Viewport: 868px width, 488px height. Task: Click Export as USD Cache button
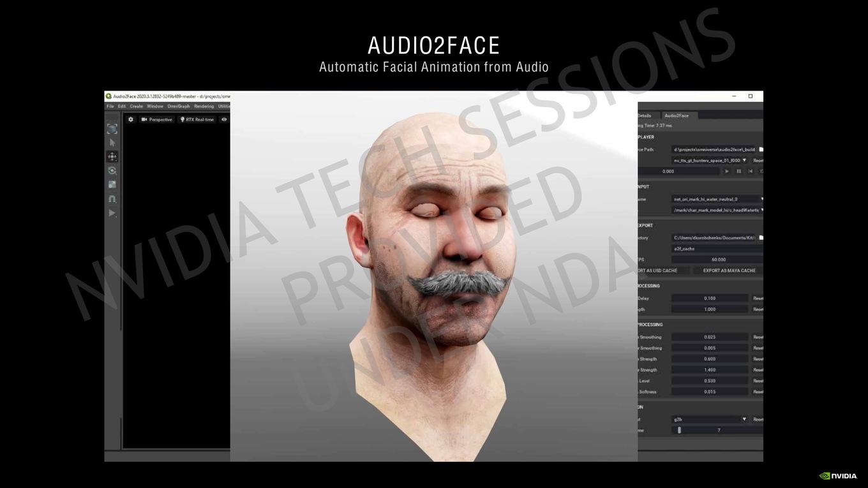(x=663, y=270)
